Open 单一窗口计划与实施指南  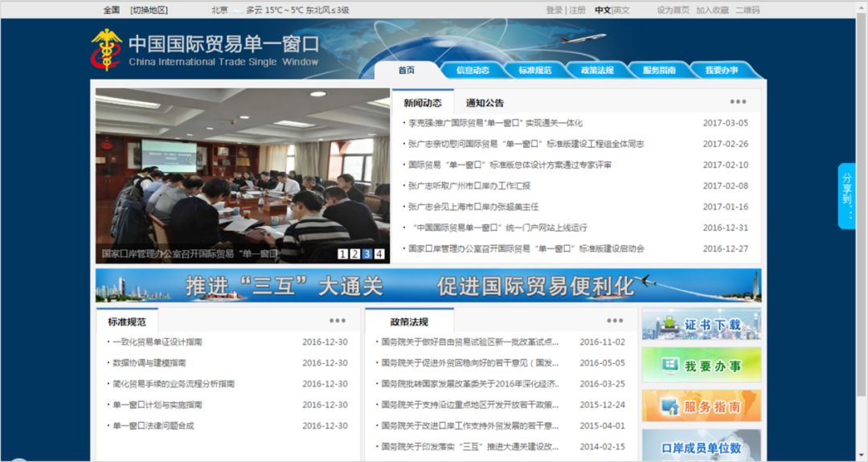point(158,405)
